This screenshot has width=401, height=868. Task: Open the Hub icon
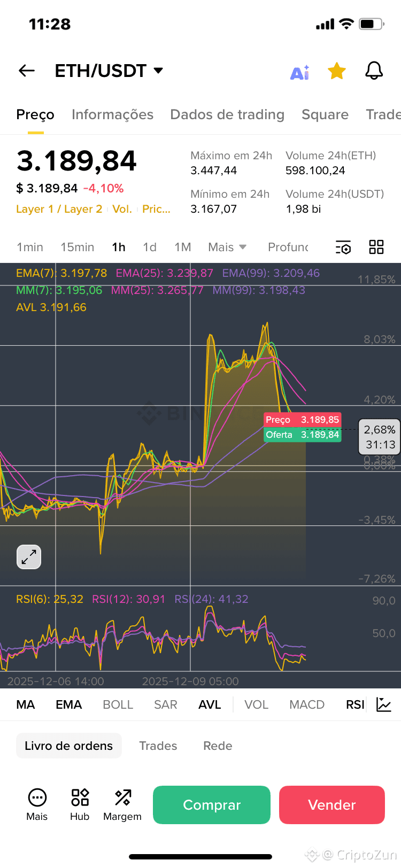80,805
